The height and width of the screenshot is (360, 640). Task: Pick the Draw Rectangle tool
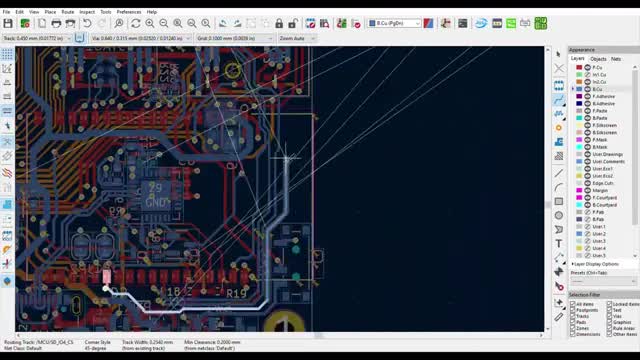[x=559, y=201]
